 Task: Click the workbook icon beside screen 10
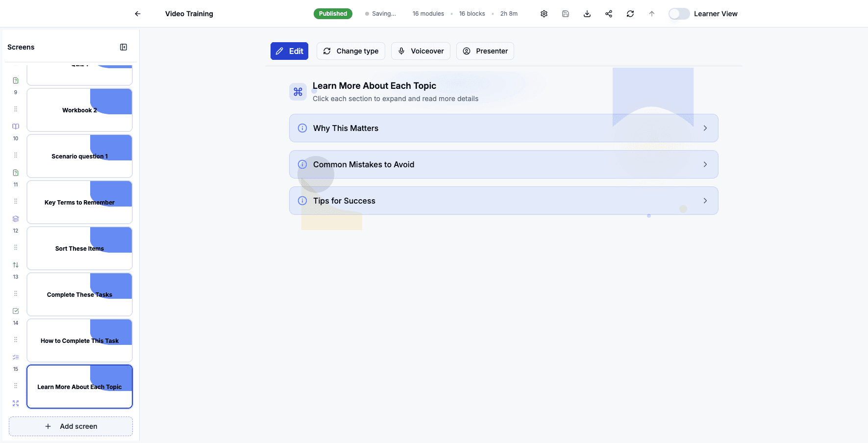tap(15, 126)
